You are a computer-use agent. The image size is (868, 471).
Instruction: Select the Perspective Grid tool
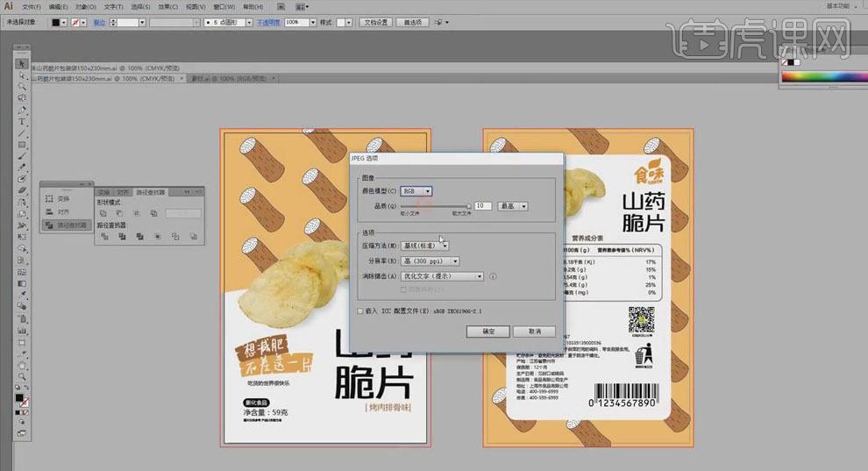point(22,260)
